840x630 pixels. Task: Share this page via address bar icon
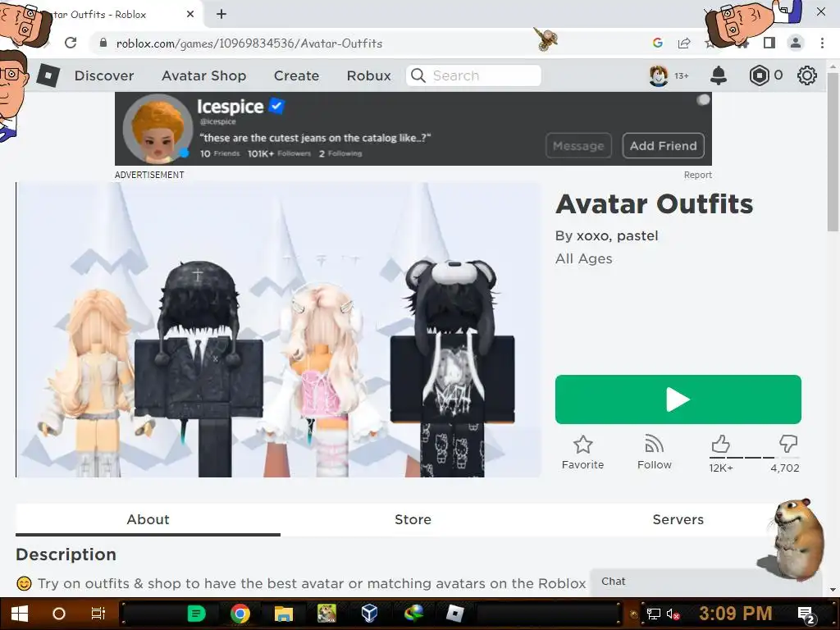[x=684, y=43]
